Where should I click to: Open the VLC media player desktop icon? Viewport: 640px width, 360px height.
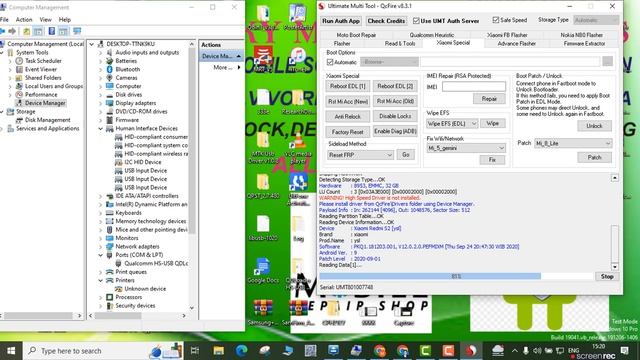298,147
